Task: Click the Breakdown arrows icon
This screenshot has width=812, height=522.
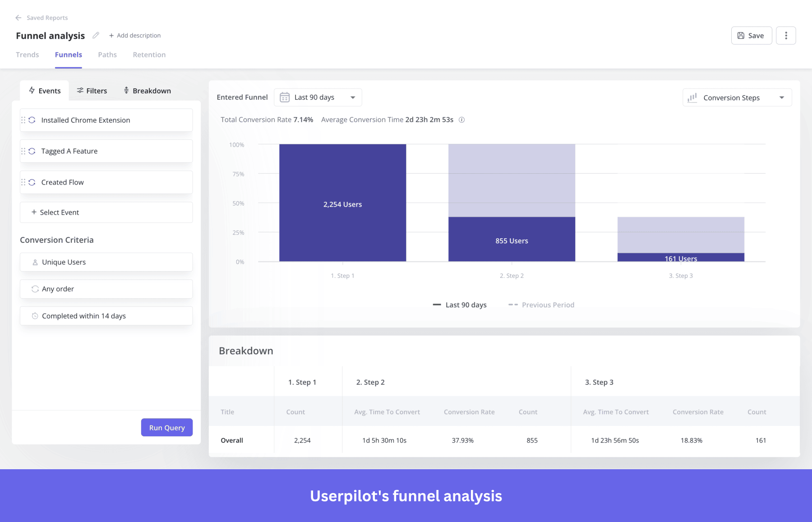Action: pos(126,90)
